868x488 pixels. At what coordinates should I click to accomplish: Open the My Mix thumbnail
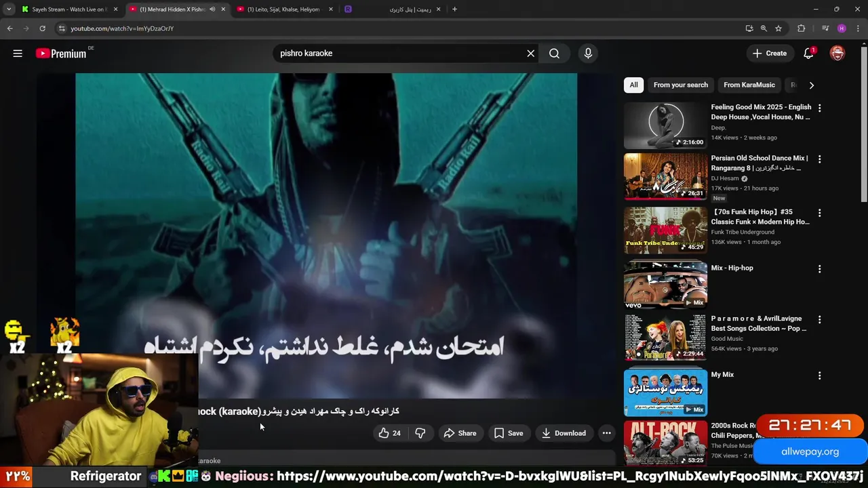pos(665,392)
